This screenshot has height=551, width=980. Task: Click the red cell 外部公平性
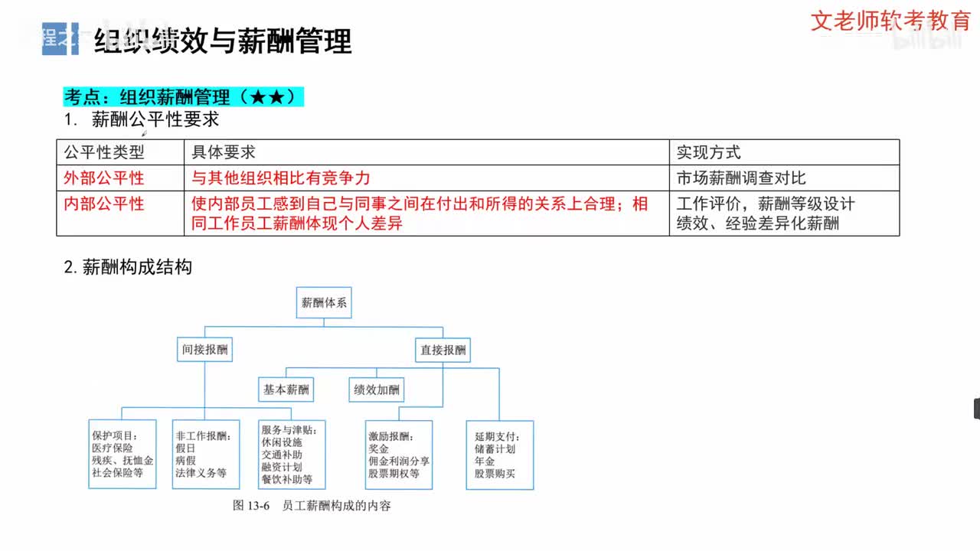[104, 178]
